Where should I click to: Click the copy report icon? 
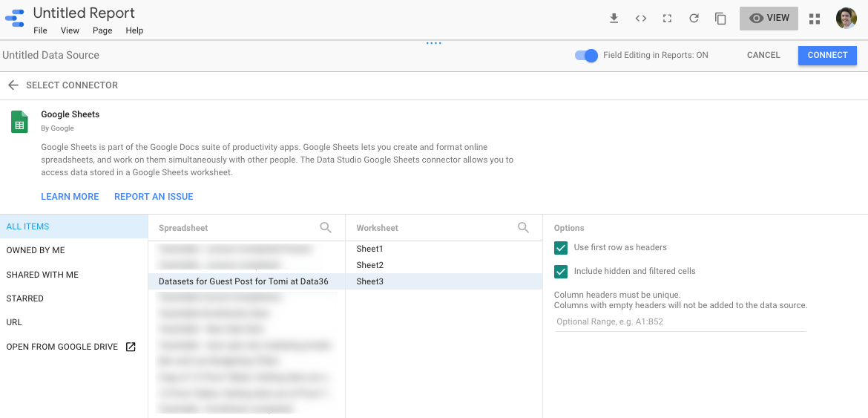720,19
